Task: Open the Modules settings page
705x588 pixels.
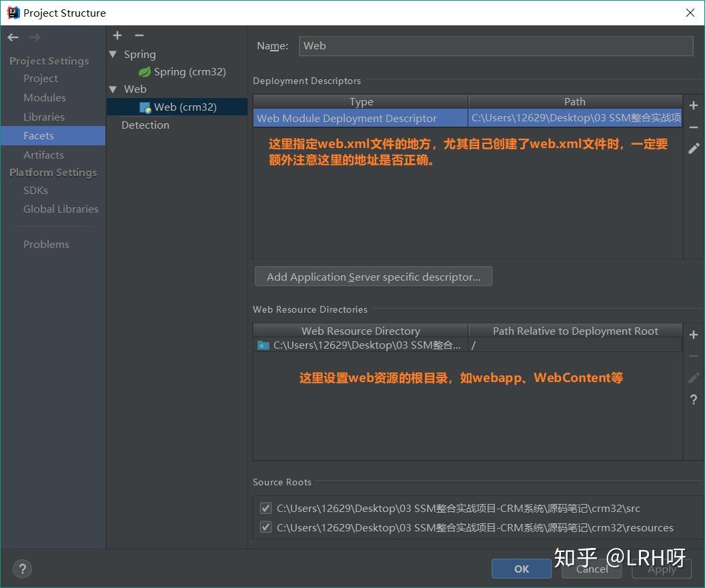Action: 44,97
